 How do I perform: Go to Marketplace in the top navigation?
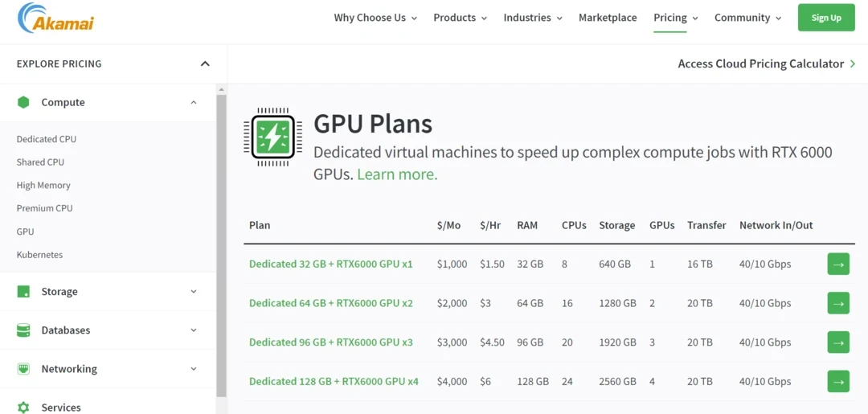tap(608, 18)
